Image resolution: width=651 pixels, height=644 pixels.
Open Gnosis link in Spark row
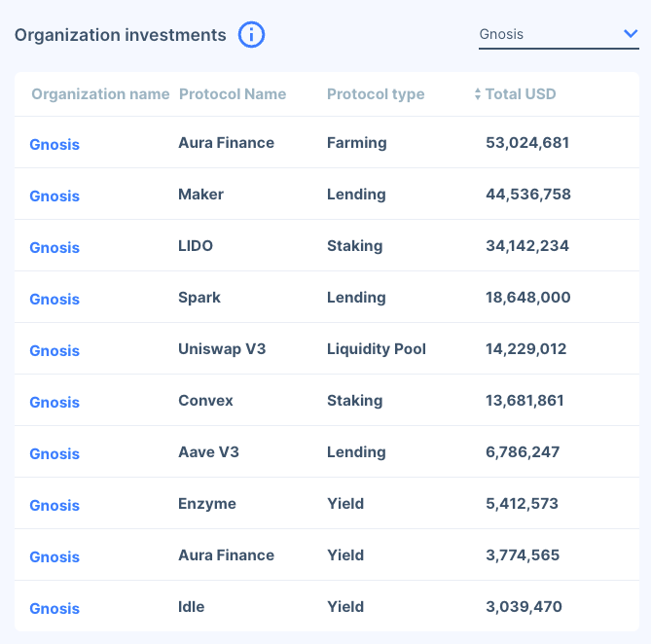(54, 300)
